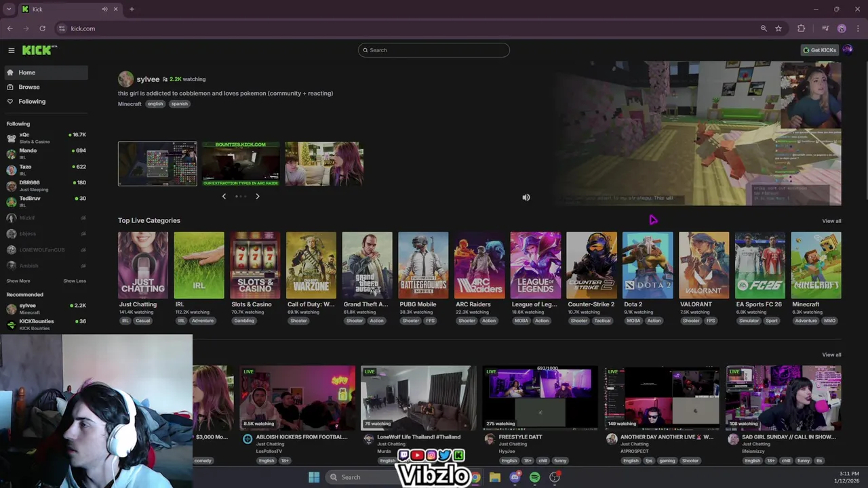The image size is (868, 488).
Task: Select the third featured carousel thumbnail
Action: point(324,163)
